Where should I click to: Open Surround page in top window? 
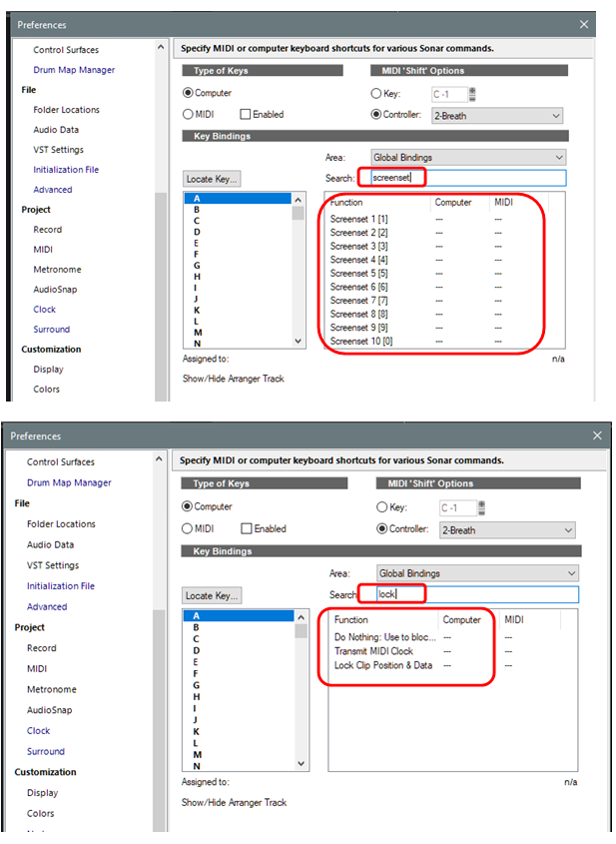[51, 330]
